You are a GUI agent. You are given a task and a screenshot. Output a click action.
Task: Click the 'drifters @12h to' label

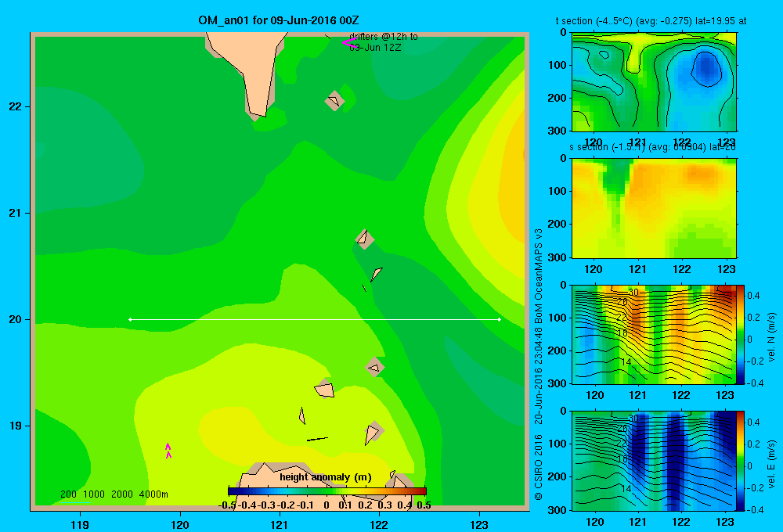(384, 37)
